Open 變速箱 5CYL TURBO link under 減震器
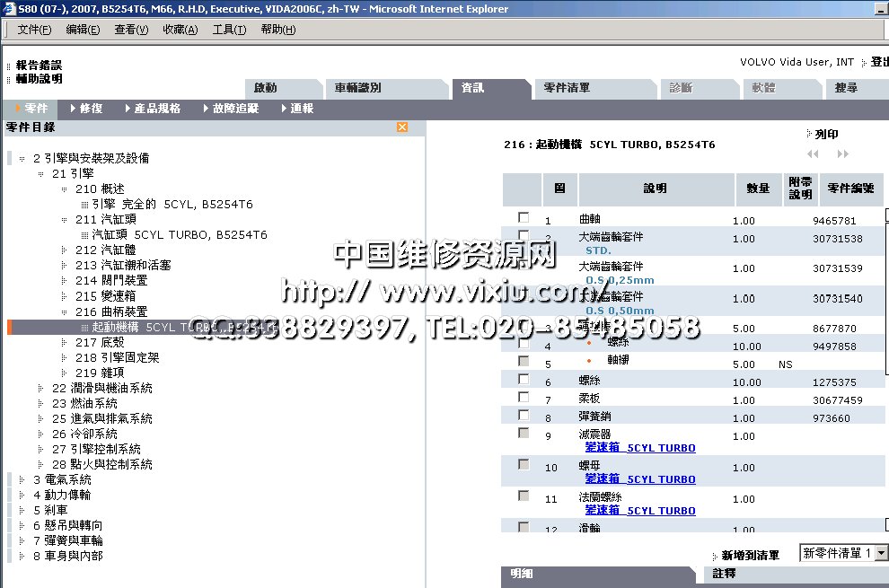Screen dimensions: 889x588 tap(639, 448)
